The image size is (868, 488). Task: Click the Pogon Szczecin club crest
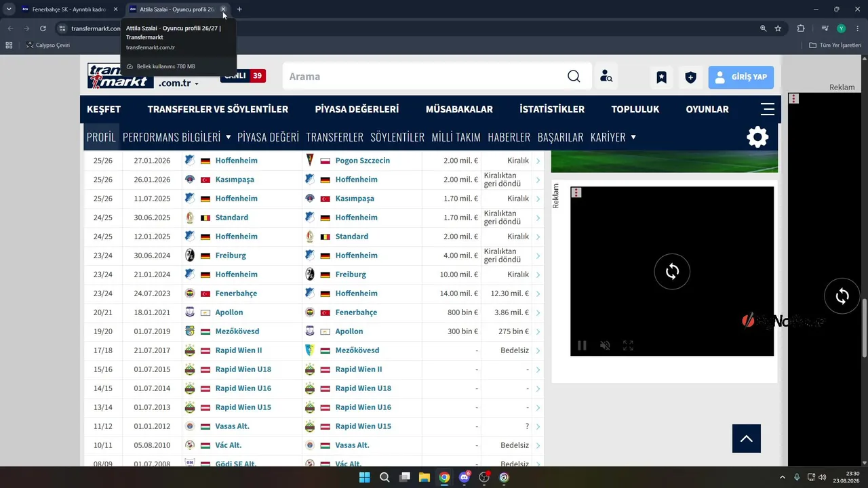pos(310,161)
